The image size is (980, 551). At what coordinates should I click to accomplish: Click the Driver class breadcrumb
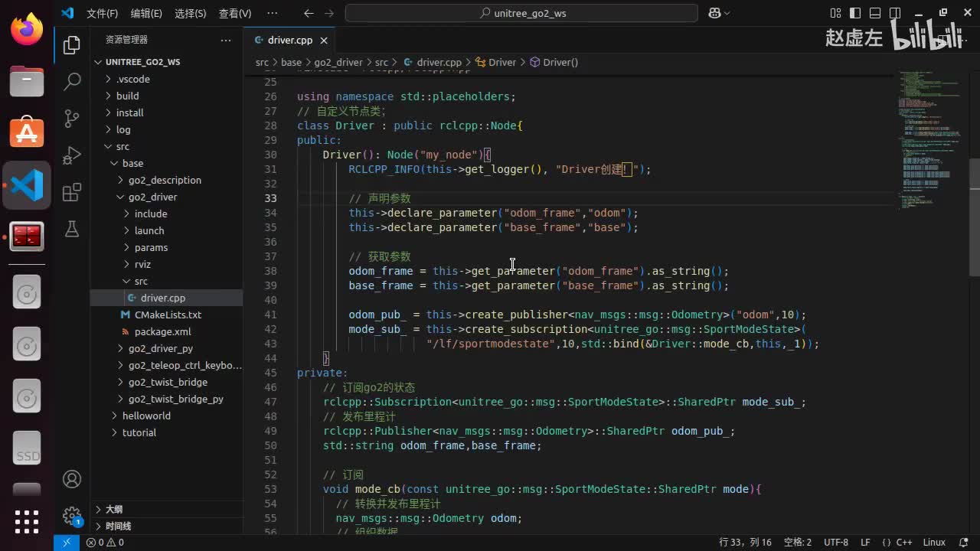click(496, 62)
